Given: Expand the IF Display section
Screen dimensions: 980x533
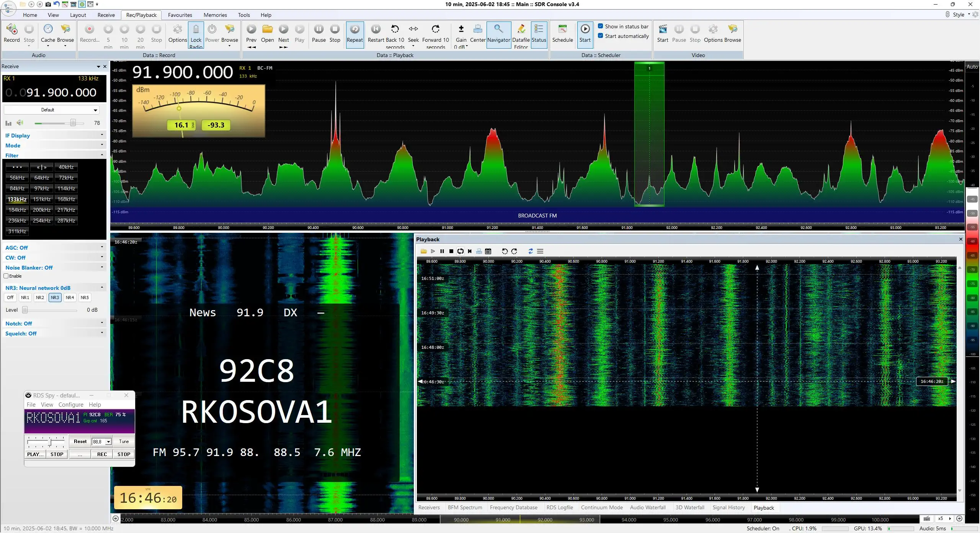Looking at the screenshot, I should click(54, 136).
